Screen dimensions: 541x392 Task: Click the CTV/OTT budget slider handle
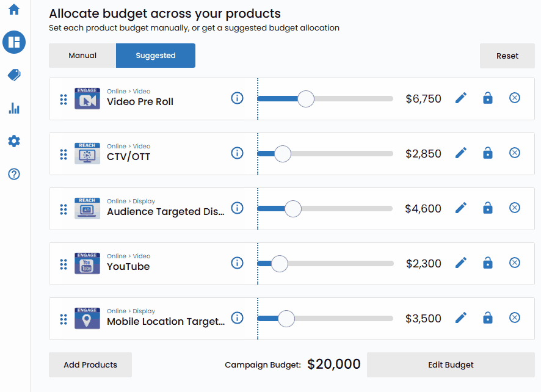(283, 154)
